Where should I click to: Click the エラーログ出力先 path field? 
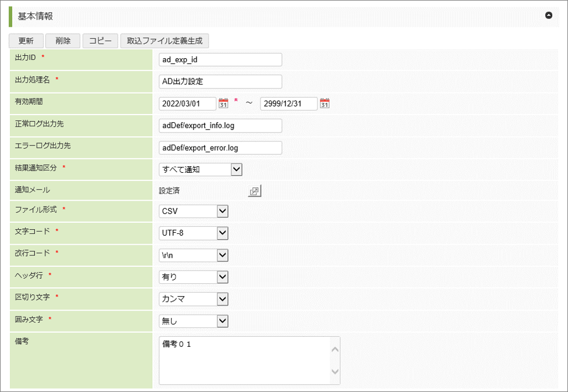click(220, 148)
